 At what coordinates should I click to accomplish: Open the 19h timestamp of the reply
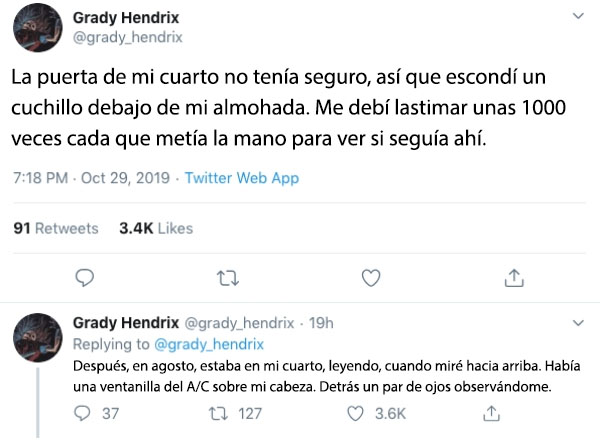pos(321,323)
